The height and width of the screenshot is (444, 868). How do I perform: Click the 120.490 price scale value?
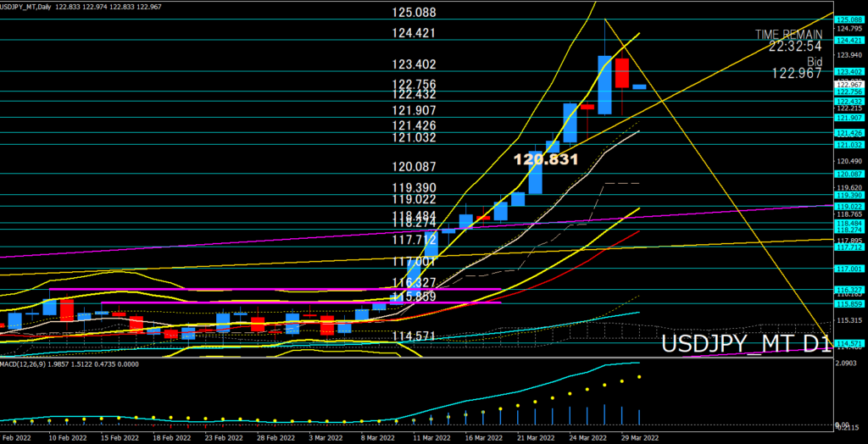[849, 161]
